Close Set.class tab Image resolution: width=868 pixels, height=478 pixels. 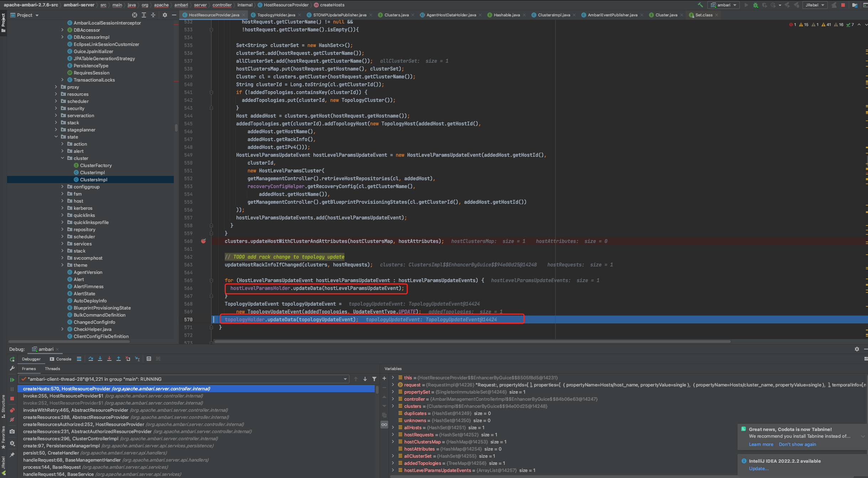click(x=717, y=15)
